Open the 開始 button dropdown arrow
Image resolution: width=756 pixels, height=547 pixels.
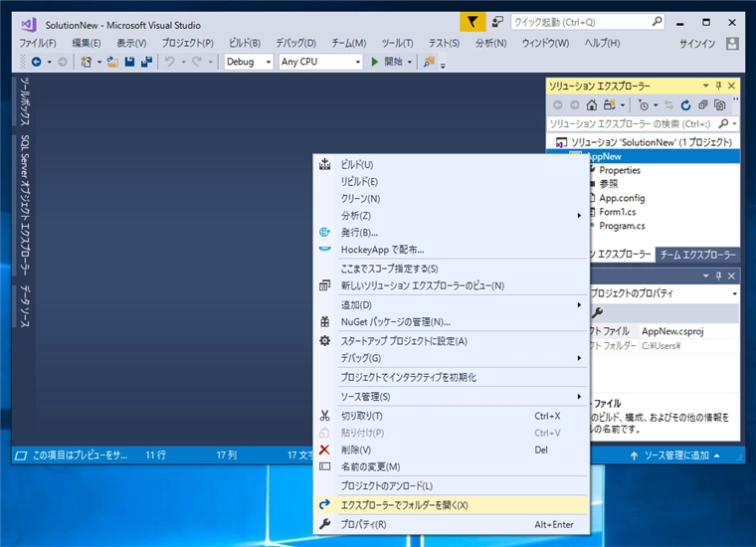click(x=410, y=62)
